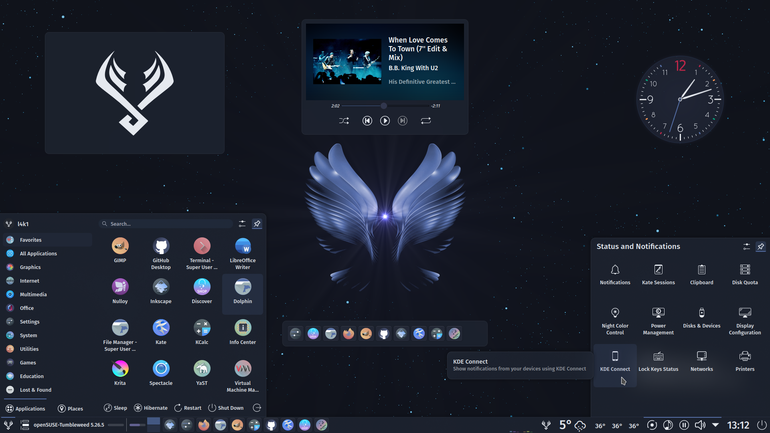Open the application menu configure options icon
770x433 pixels.
(242, 224)
